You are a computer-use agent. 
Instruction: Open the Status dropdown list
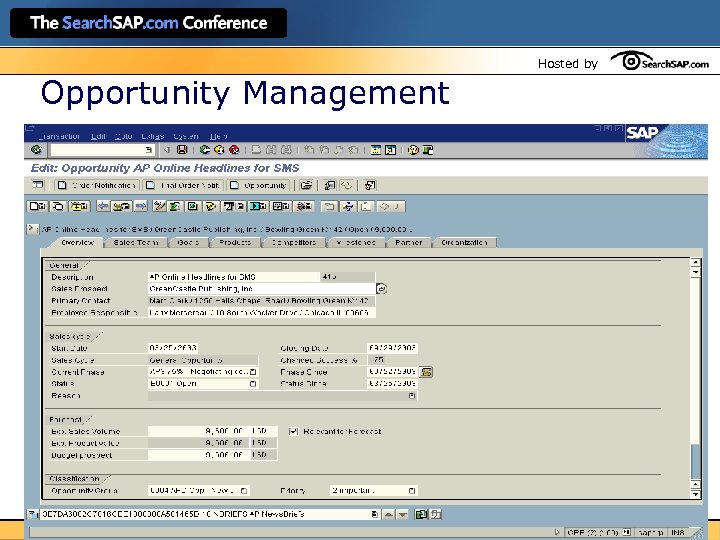pos(253,384)
